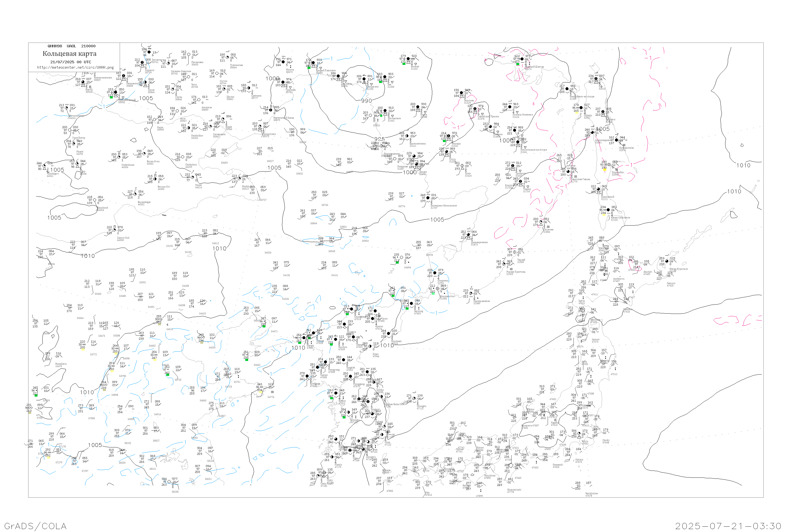Click the Choibalsan station open circle
The width and height of the screenshot is (798, 532).
point(182,157)
